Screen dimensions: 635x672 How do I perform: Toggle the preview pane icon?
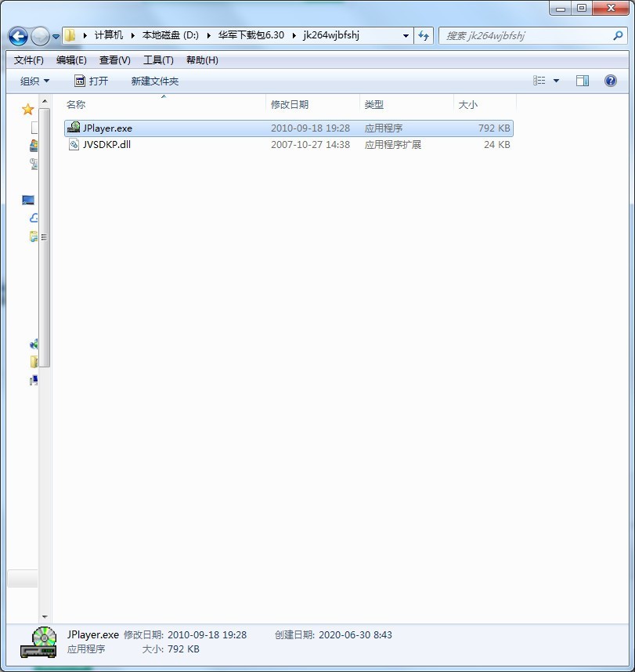[582, 81]
